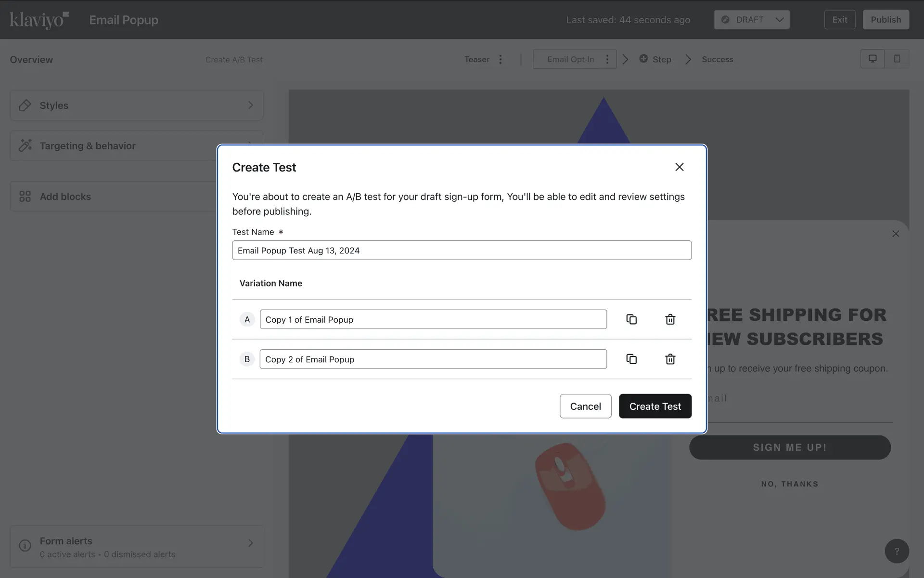Delete variation A with trash icon

pos(670,319)
